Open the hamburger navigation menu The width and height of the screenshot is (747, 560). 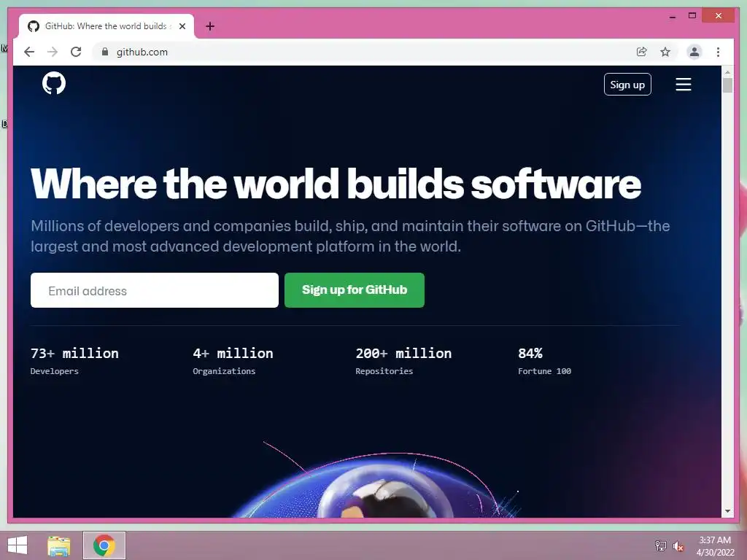point(683,85)
